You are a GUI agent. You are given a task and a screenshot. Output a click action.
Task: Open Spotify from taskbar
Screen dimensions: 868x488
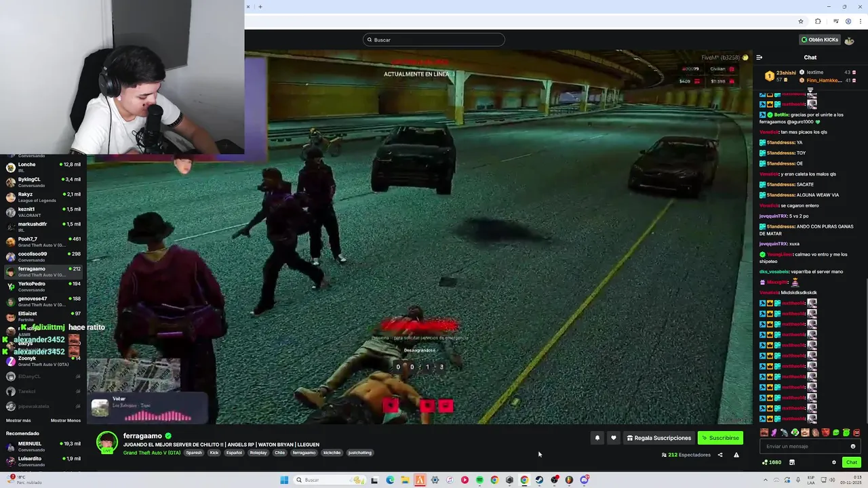click(x=479, y=480)
